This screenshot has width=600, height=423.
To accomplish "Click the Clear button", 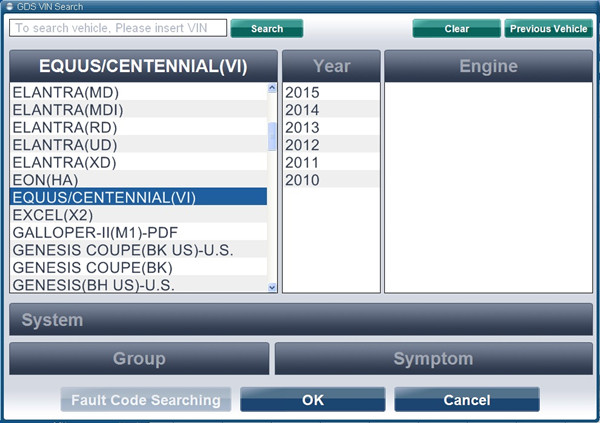I will [457, 28].
